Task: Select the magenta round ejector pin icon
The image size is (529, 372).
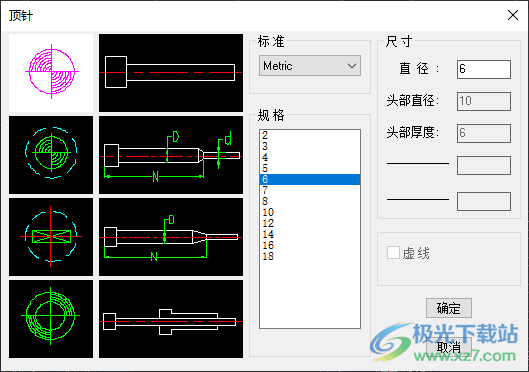Action: (x=51, y=73)
